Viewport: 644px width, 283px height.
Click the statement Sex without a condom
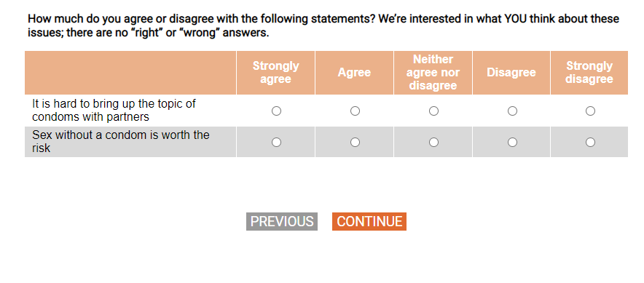tap(121, 141)
